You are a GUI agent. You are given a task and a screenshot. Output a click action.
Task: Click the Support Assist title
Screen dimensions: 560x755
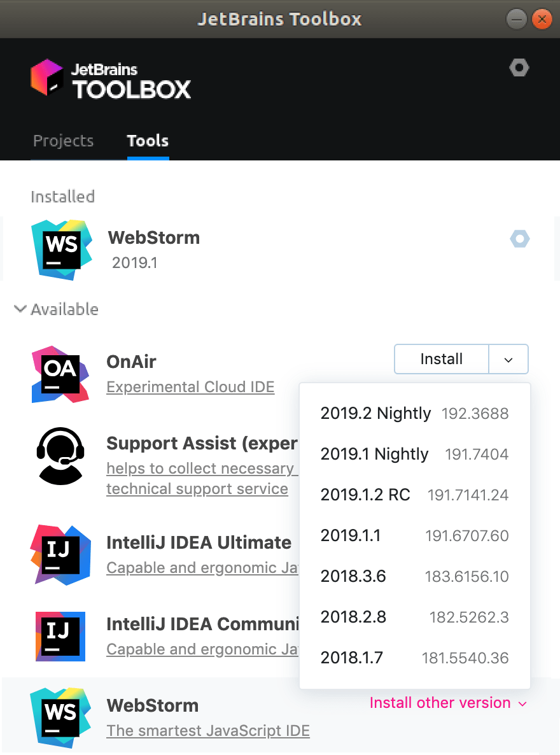(202, 444)
